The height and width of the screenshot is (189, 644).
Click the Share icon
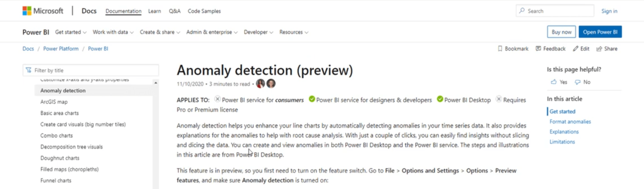point(599,49)
